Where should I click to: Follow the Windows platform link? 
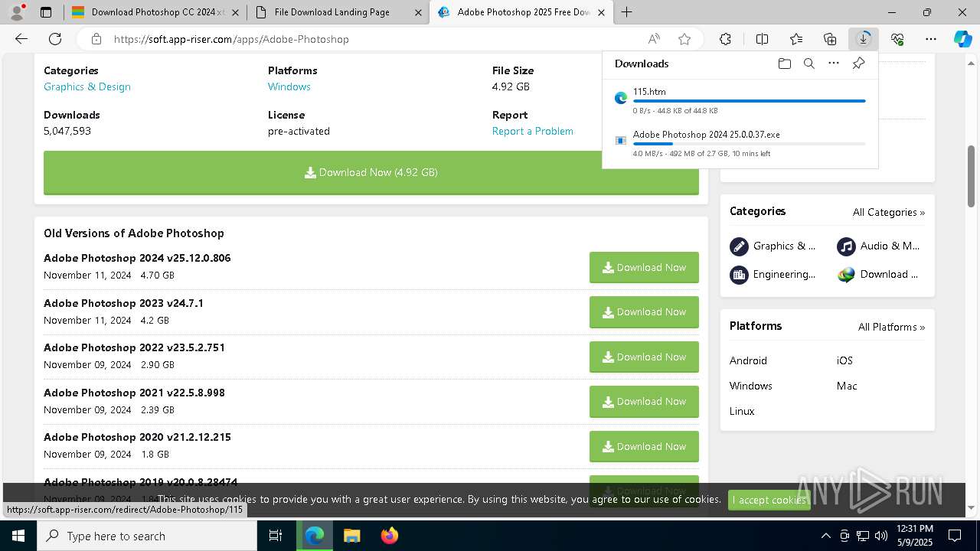point(289,86)
